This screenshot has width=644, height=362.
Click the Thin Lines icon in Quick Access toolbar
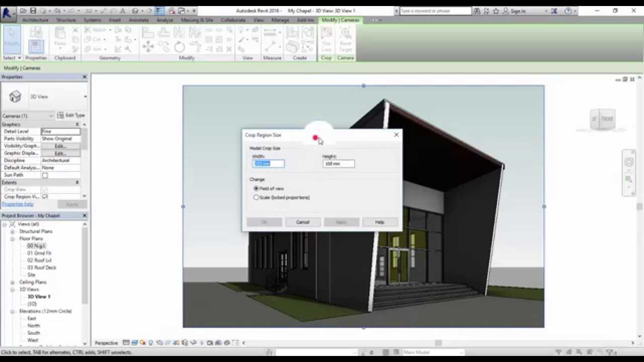[x=159, y=11]
